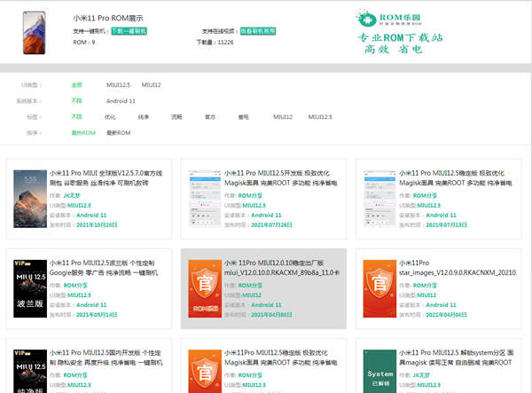Sort by 最热ROM

[x=83, y=133]
